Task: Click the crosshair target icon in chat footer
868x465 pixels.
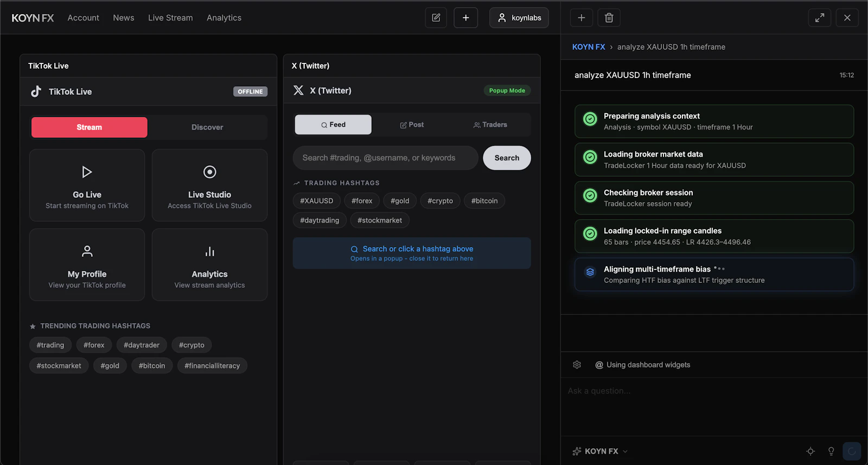Action: 810,451
